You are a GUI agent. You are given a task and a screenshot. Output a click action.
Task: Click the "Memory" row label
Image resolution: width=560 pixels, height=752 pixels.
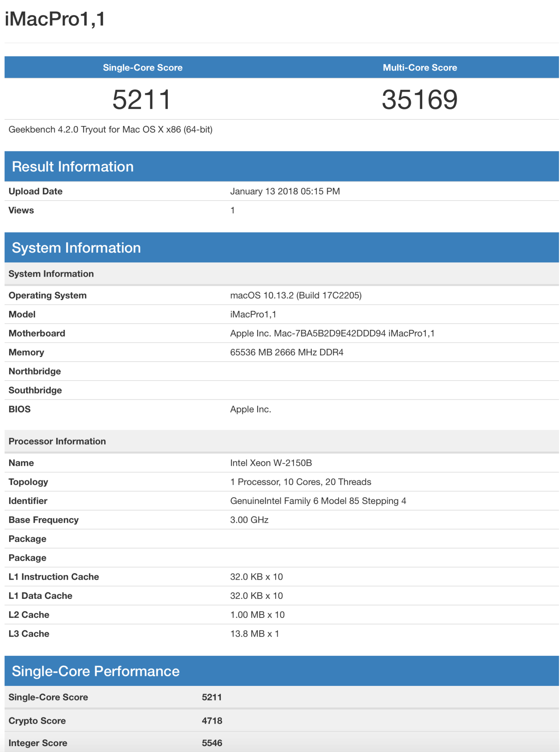pos(26,353)
